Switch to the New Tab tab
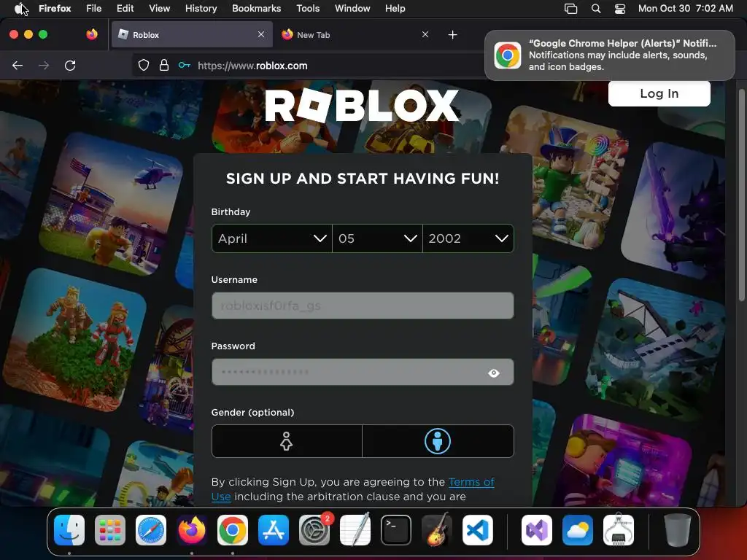The height and width of the screenshot is (560, 747). pos(356,34)
